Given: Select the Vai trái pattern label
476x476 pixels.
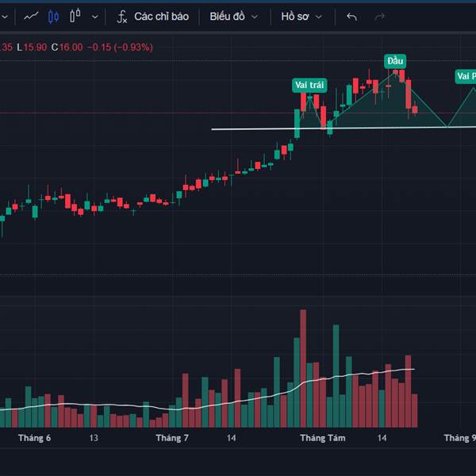Looking at the screenshot, I should pyautogui.click(x=309, y=85).
